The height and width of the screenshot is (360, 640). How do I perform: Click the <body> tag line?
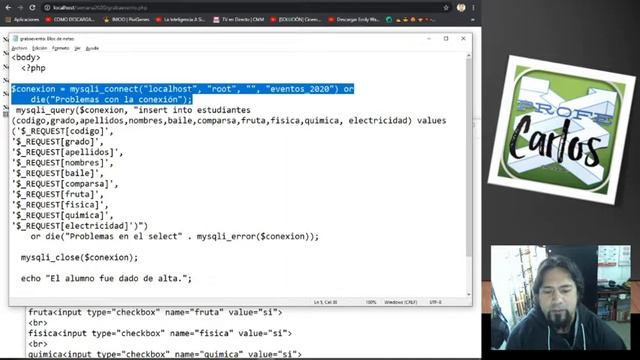coord(26,58)
